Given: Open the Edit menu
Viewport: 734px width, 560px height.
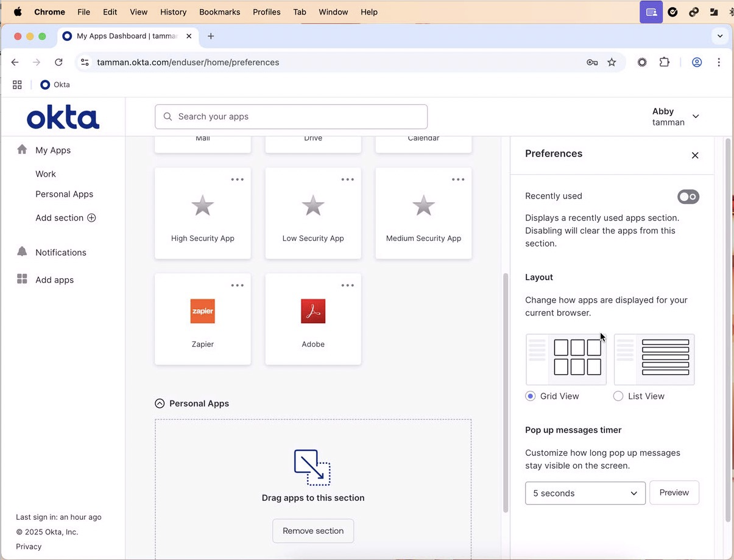Looking at the screenshot, I should pyautogui.click(x=110, y=12).
